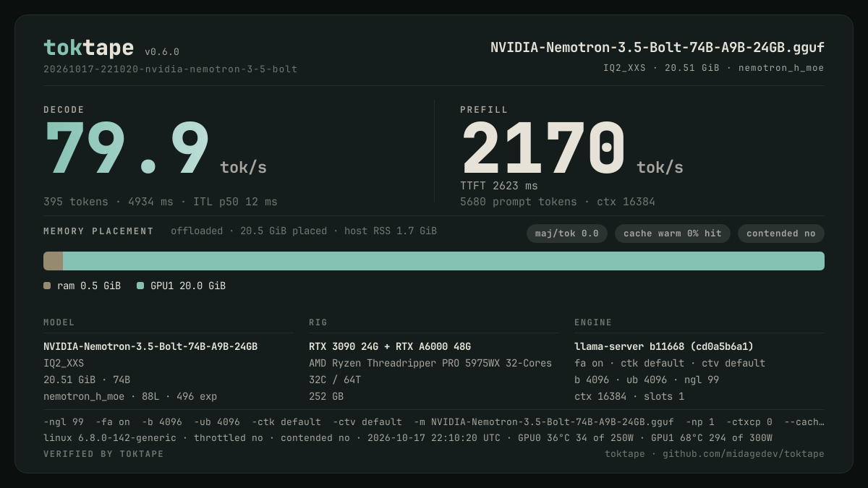Click the VERIFIED BY TOKTAPE footer

pyautogui.click(x=103, y=454)
